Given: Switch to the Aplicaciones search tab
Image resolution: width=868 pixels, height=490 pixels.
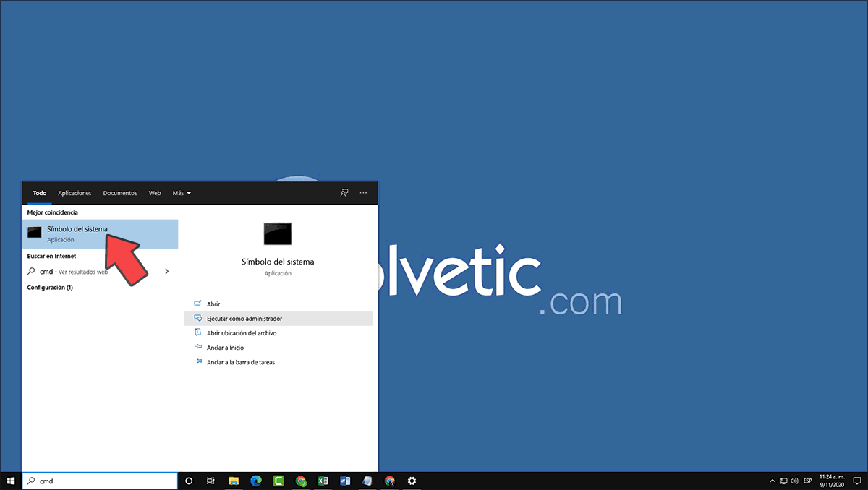Looking at the screenshot, I should (x=75, y=193).
